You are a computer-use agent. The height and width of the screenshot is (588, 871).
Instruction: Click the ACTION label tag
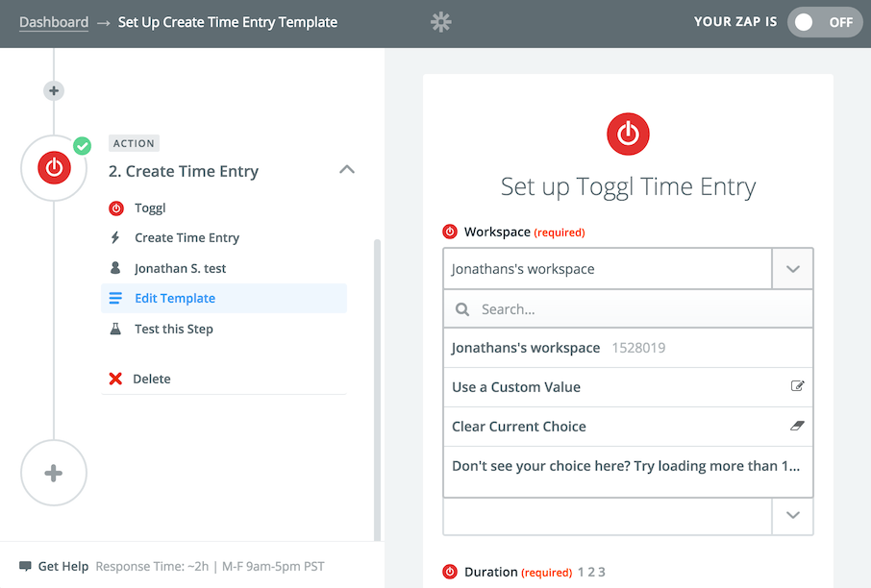pos(134,143)
